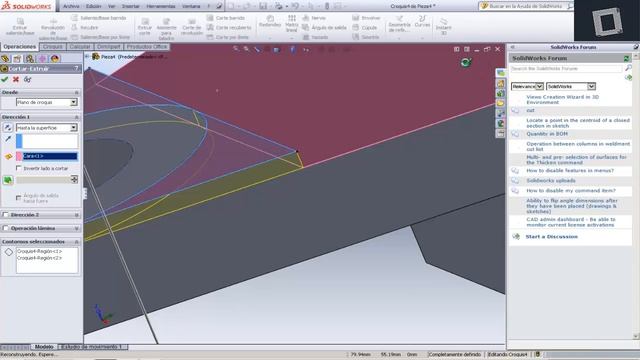Open the FeatureManager design tree tab icon
Image resolution: width=640 pixels, height=360 pixels.
pos(5,59)
